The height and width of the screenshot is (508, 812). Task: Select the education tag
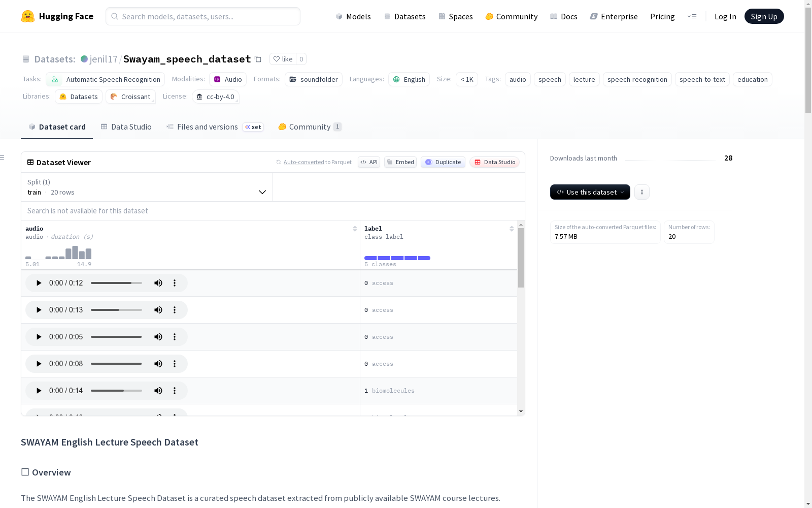click(x=753, y=79)
